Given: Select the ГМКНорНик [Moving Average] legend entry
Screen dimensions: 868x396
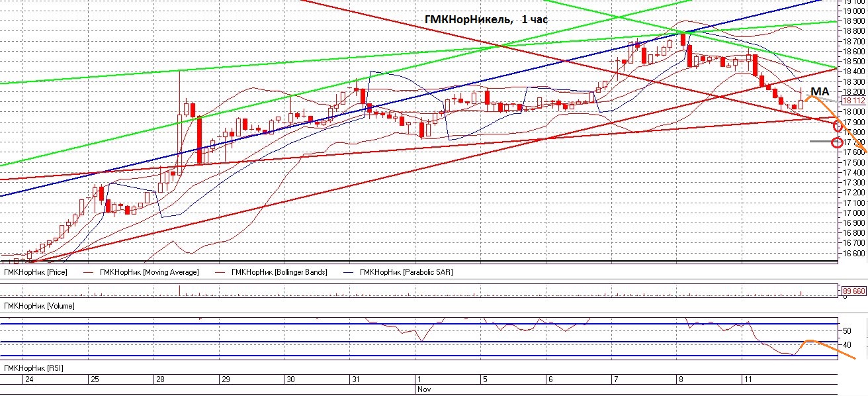Looking at the screenshot, I should click(x=149, y=272).
